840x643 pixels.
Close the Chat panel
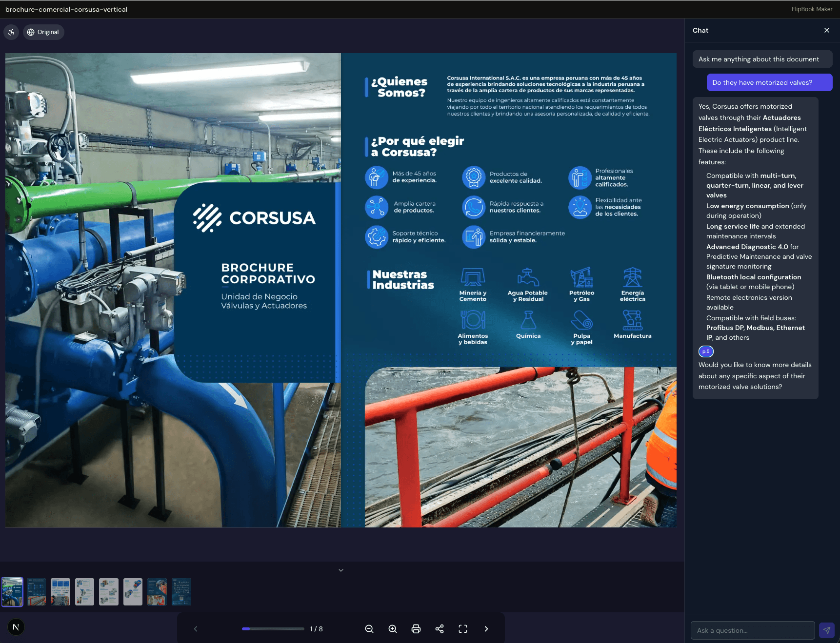pos(826,30)
